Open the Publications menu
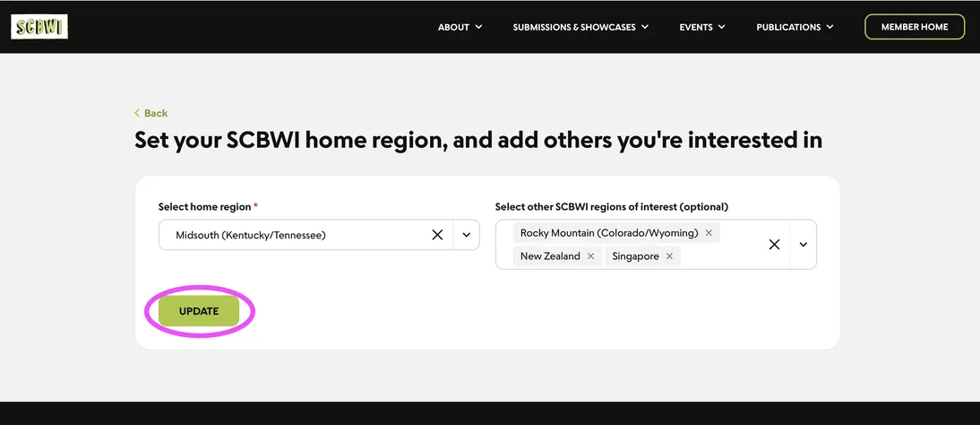 click(795, 27)
